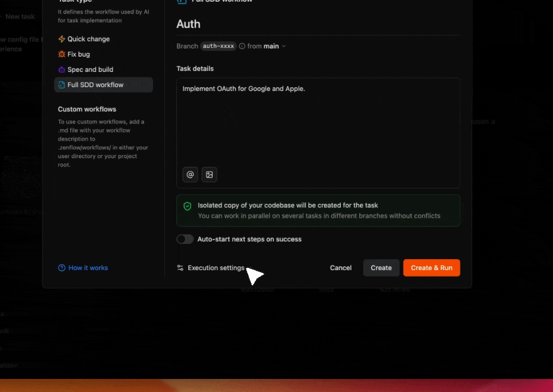Expand Execution settings
This screenshot has height=392, width=553.
tap(211, 268)
